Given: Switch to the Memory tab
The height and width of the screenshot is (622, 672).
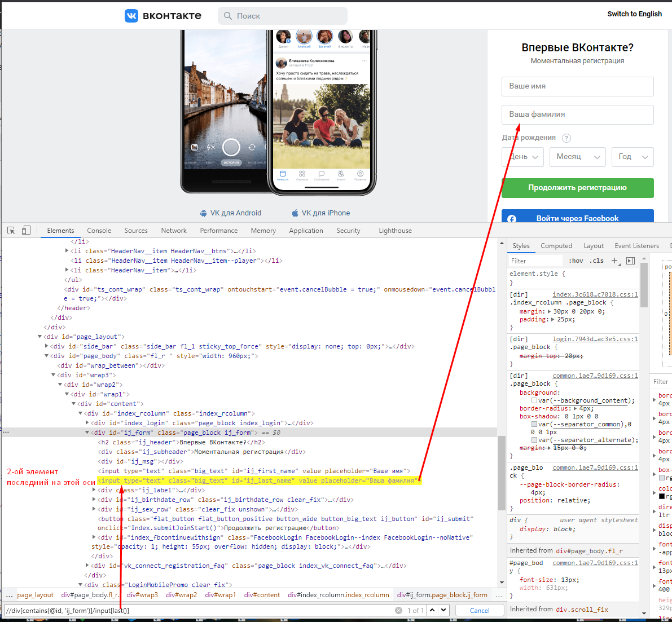Looking at the screenshot, I should [263, 231].
